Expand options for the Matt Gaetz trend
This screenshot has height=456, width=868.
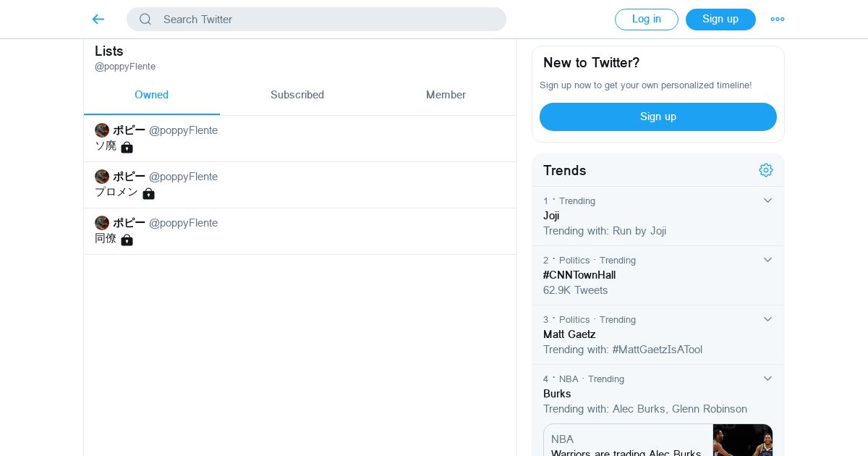pos(767,319)
